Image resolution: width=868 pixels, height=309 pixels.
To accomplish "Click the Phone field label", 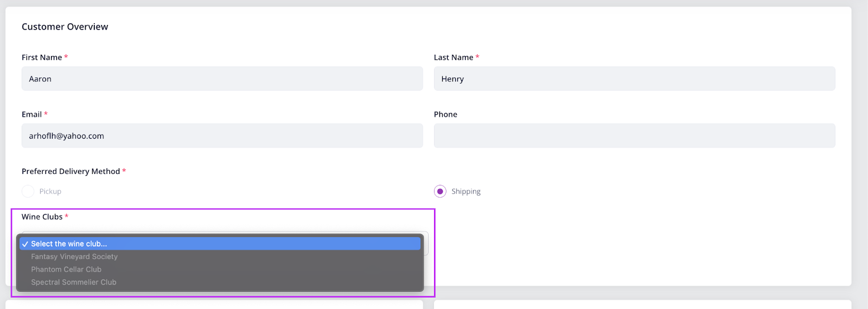I will pos(445,114).
